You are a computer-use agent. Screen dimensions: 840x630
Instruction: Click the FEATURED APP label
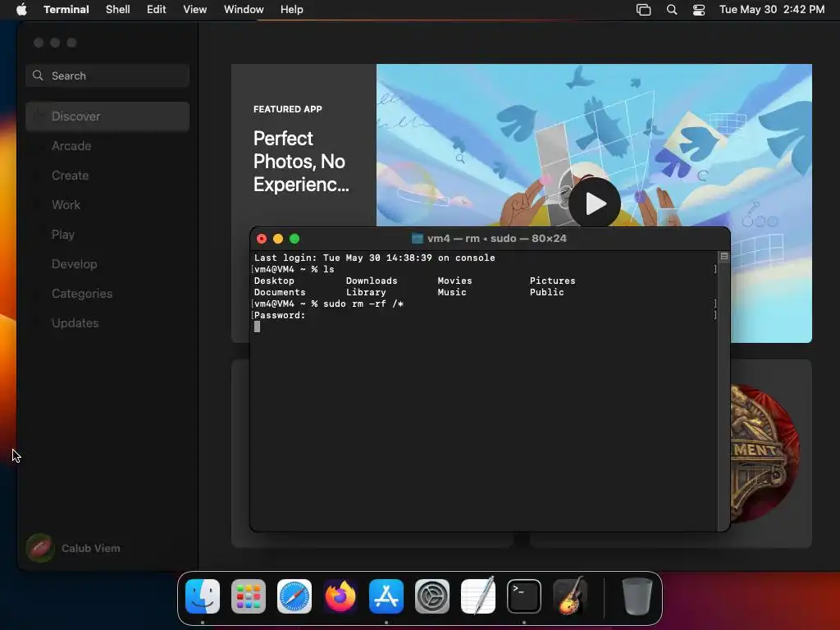click(288, 109)
